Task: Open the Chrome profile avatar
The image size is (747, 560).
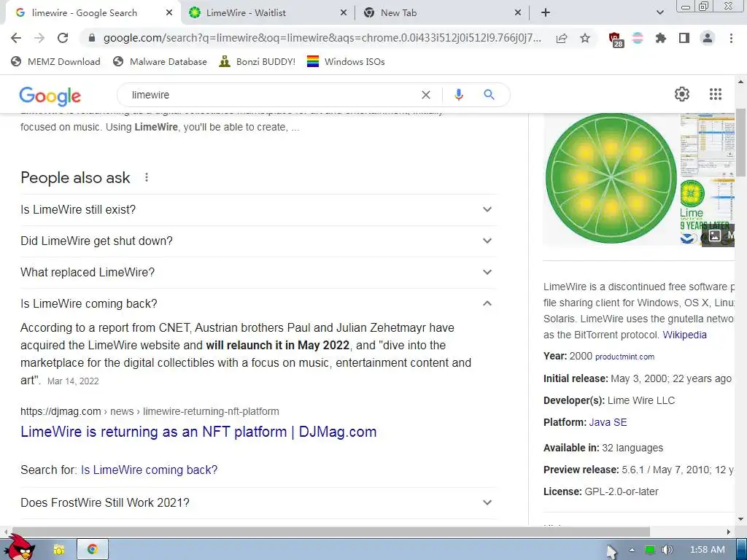Action: coord(708,38)
